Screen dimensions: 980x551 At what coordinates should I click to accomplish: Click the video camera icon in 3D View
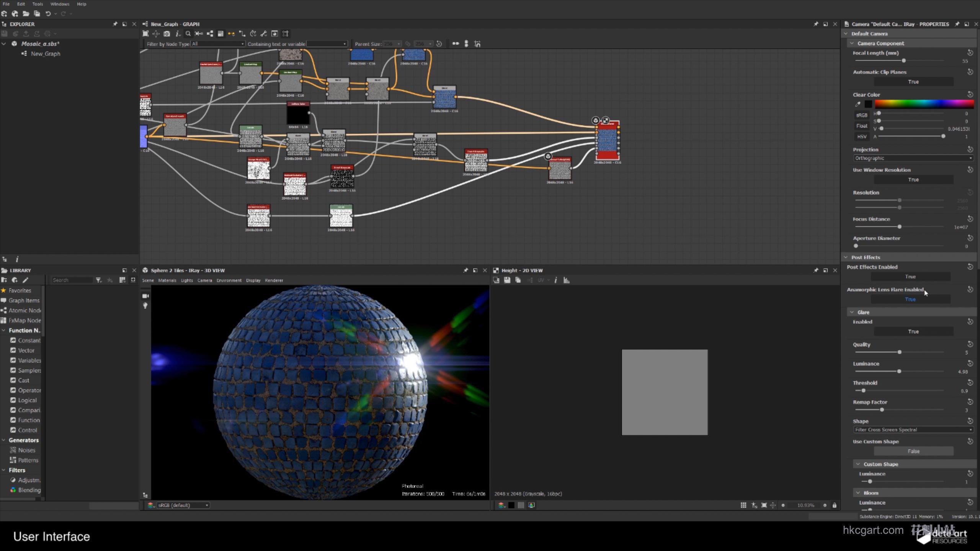[x=145, y=296]
